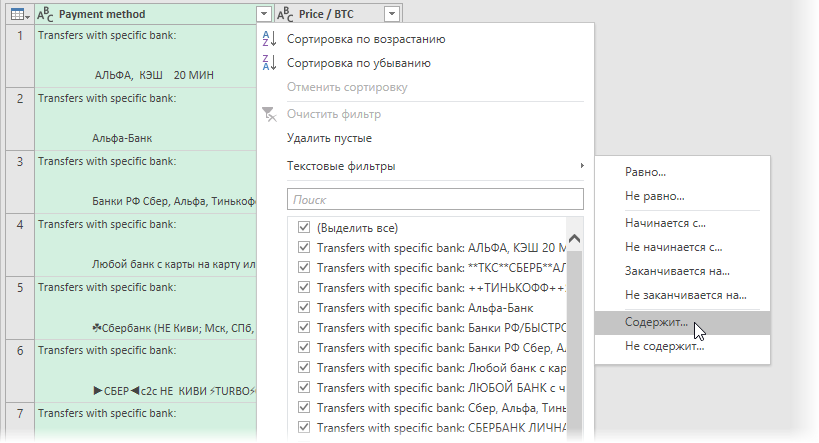Uncheck the Банки РФ Сбер, А filter checkbox

[x=303, y=347]
